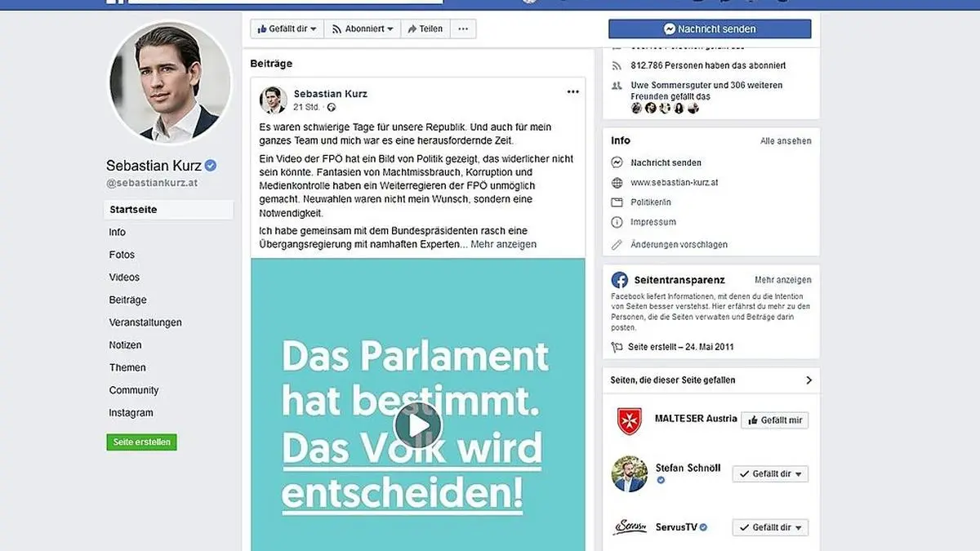Play the video in the post
The image size is (980, 551).
pos(417,425)
